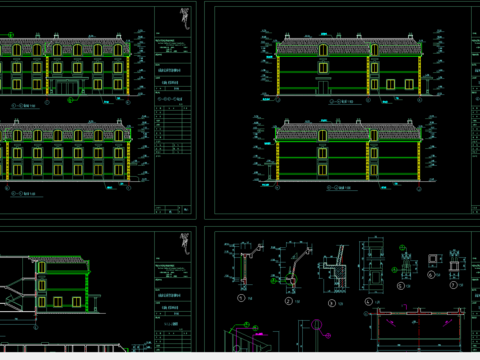
Task: Click the circled detail number 1 marker
Action: click(241, 298)
